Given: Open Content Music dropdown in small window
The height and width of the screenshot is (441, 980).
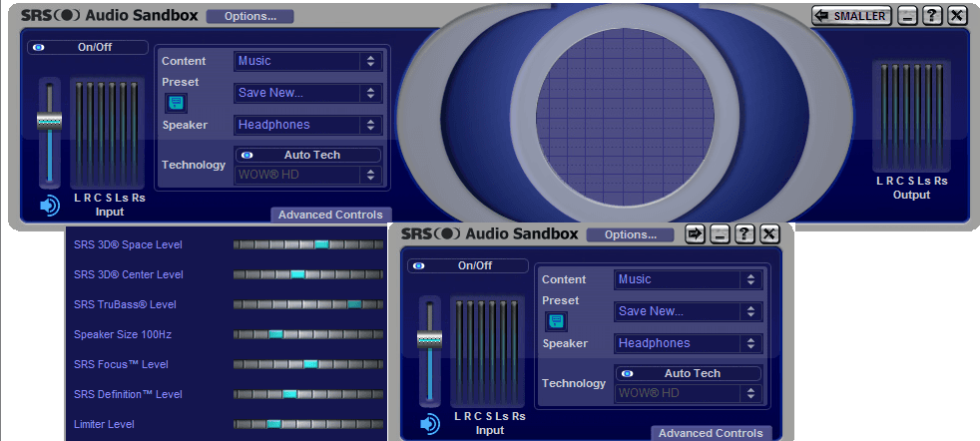Looking at the screenshot, I should pyautogui.click(x=688, y=279).
